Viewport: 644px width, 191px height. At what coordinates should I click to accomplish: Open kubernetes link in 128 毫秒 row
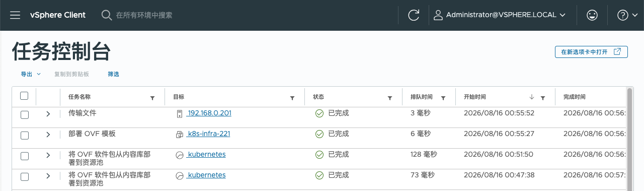point(206,154)
